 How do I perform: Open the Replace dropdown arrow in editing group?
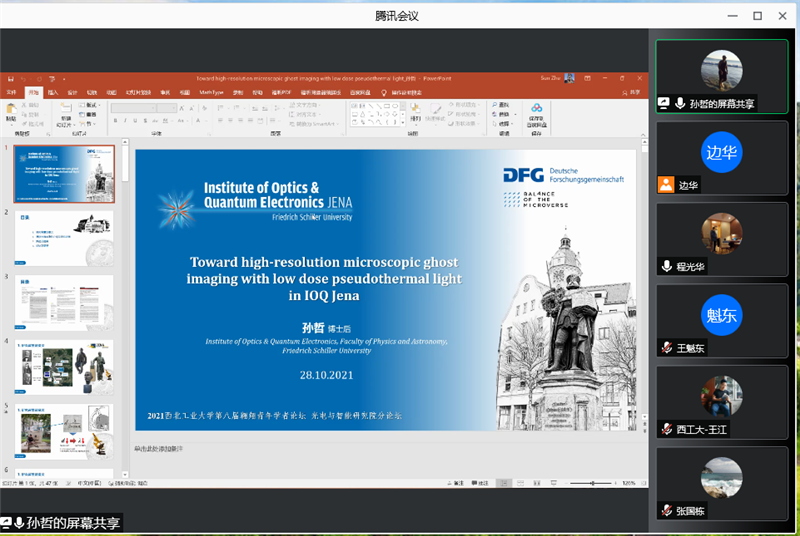(515, 114)
